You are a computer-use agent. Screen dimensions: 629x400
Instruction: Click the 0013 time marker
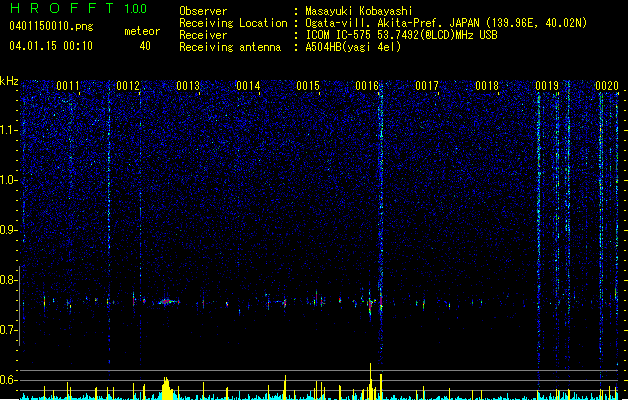click(x=188, y=86)
